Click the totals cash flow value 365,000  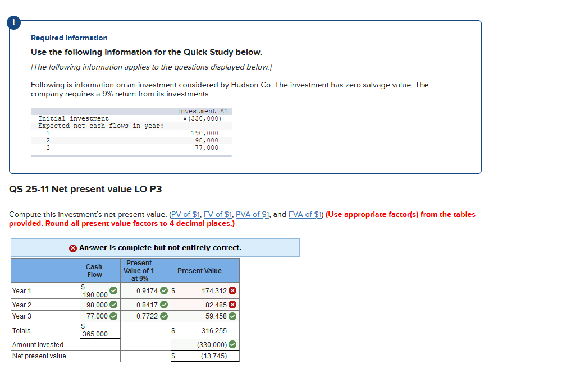tap(95, 334)
